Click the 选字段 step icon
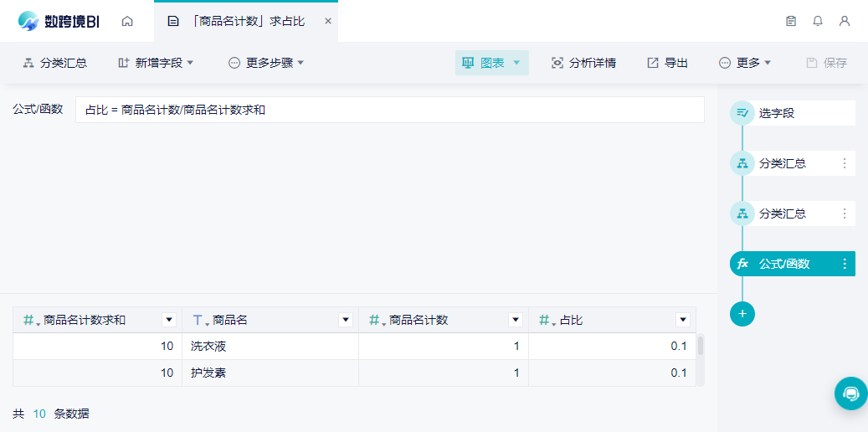 coord(742,113)
